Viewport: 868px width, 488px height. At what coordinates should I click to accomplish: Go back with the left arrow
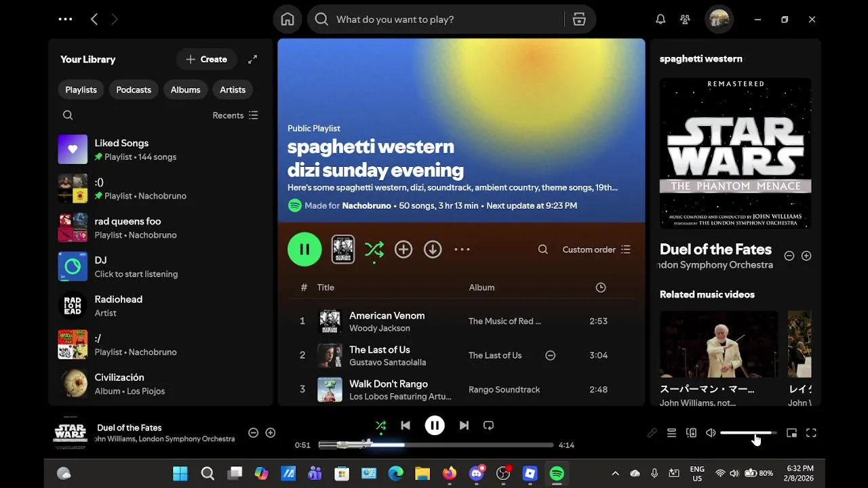click(x=94, y=19)
